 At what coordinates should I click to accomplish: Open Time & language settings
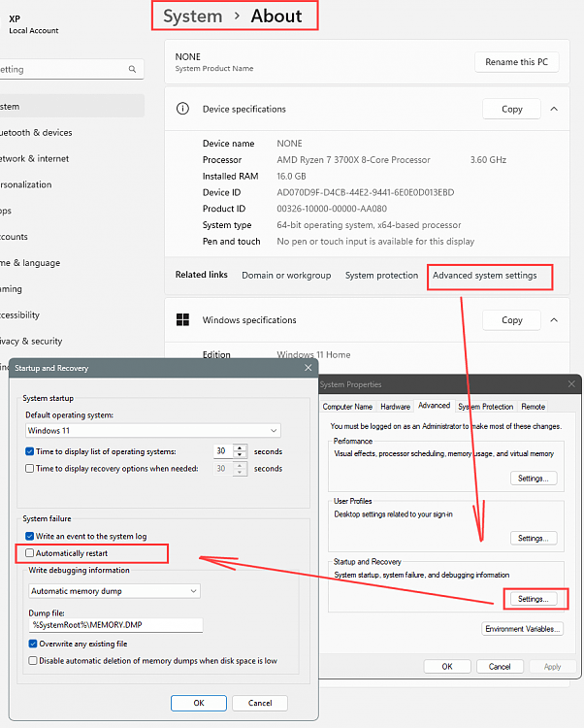point(30,263)
